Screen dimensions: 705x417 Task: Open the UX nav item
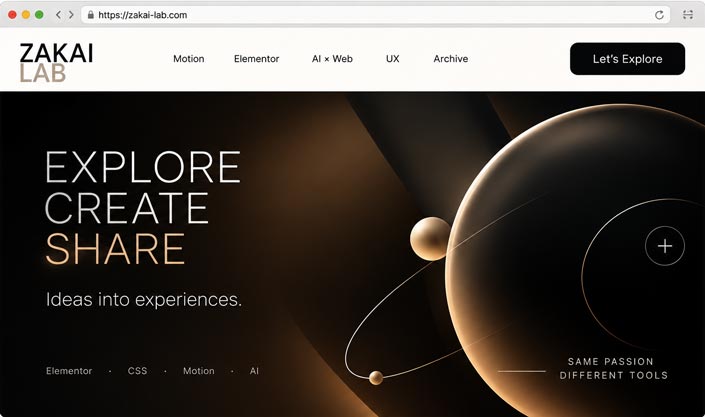[x=393, y=59]
